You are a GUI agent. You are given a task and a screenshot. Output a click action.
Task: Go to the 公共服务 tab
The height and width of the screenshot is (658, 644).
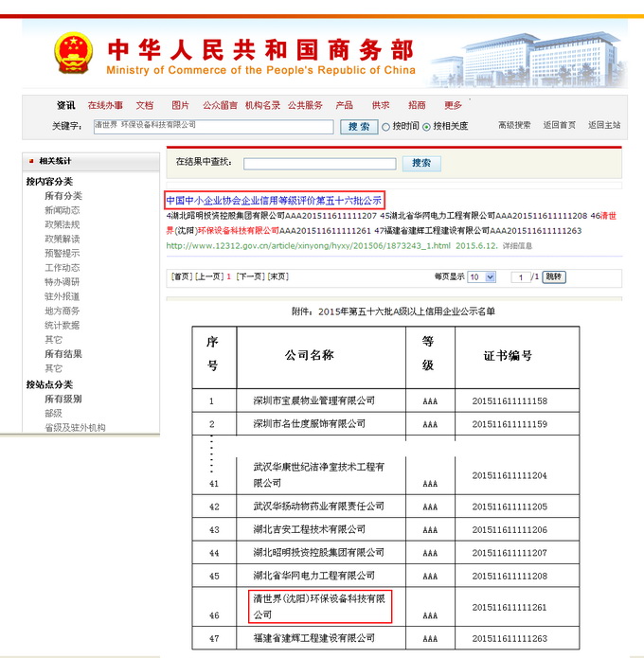(305, 105)
